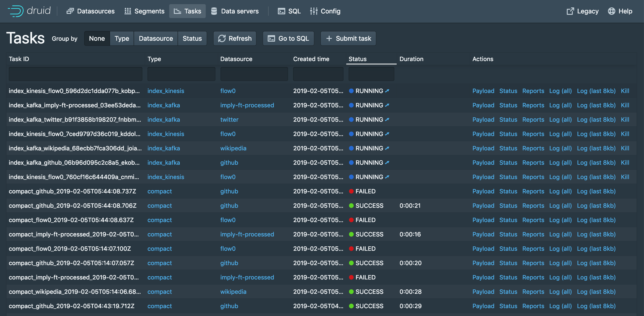
Task: Click the Refresh button
Action: click(x=235, y=39)
